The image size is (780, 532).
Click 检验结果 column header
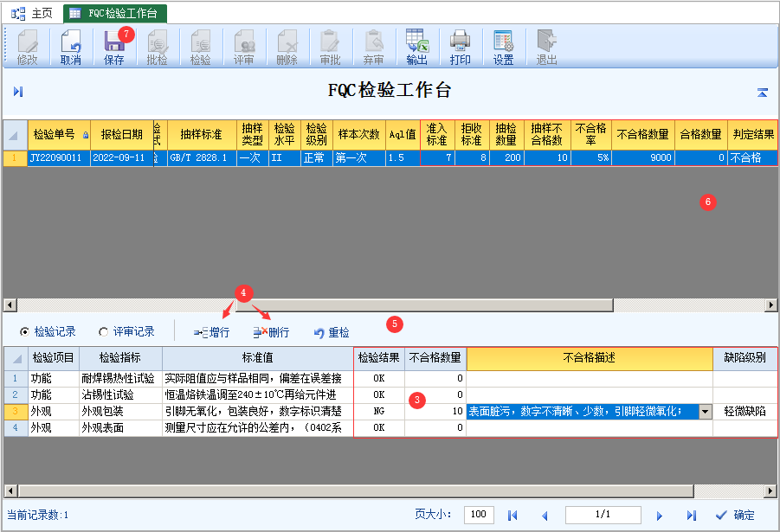point(379,358)
